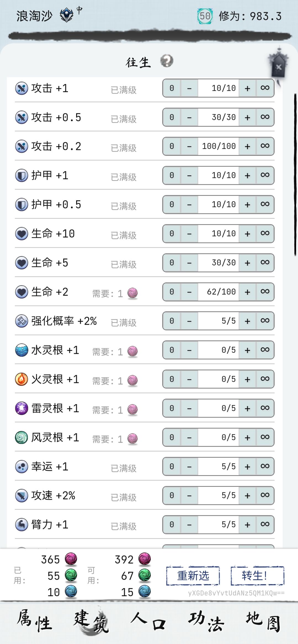Click the 火灵根 +1 flame icon

click(x=22, y=379)
